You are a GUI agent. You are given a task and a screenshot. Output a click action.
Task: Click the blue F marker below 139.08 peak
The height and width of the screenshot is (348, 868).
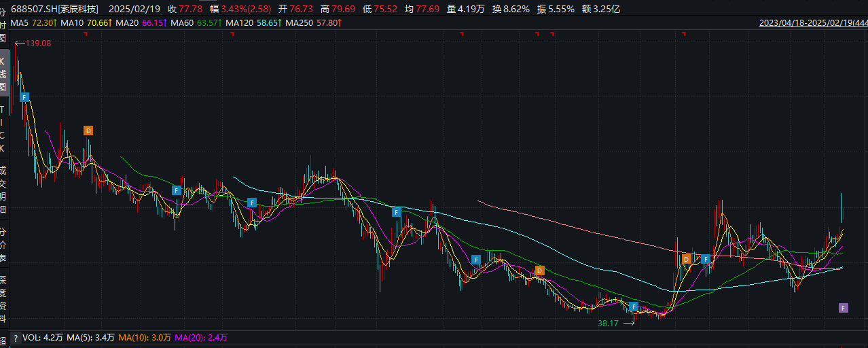24,98
